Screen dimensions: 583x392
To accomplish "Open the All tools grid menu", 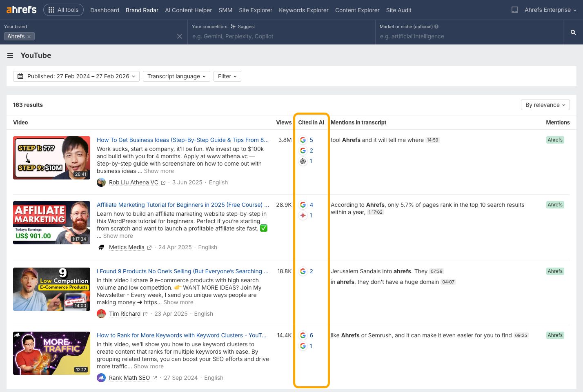I will 63,9.
